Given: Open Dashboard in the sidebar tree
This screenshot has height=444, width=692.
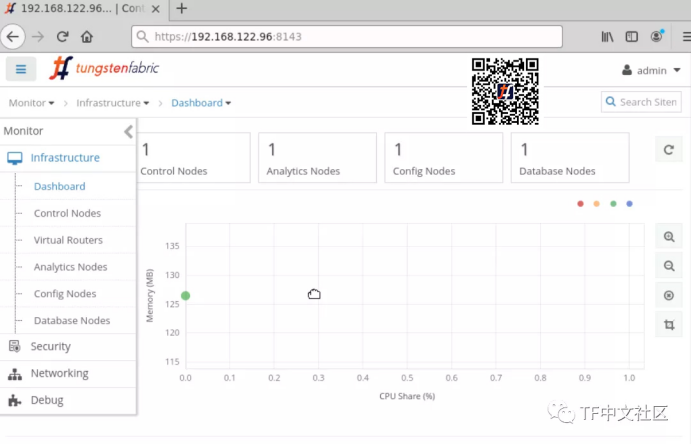Looking at the screenshot, I should point(60,186).
